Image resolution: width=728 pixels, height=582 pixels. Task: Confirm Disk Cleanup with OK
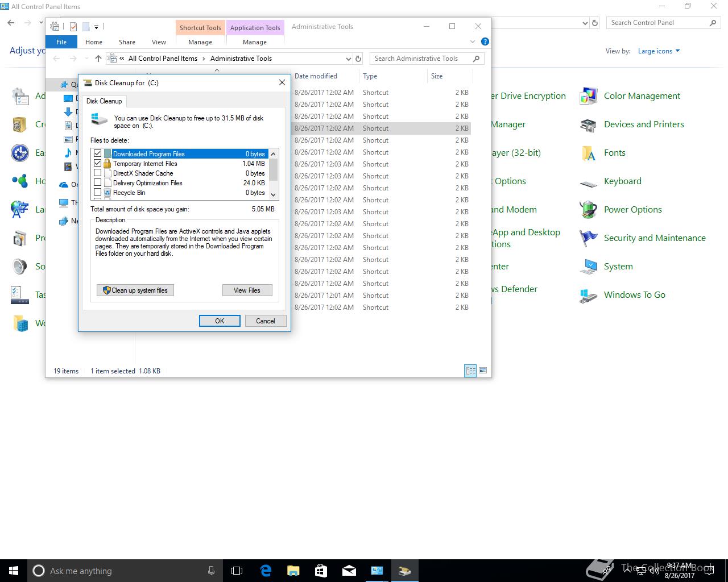pos(220,321)
